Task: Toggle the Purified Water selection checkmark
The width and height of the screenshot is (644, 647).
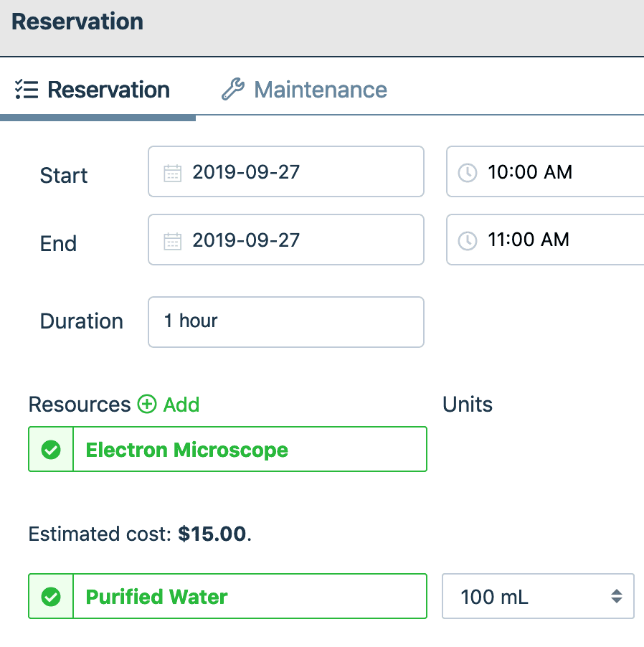Action: pyautogui.click(x=50, y=596)
